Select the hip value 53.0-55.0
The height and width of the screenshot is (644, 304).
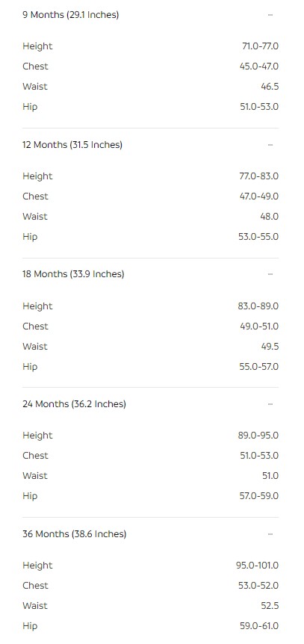click(x=258, y=237)
